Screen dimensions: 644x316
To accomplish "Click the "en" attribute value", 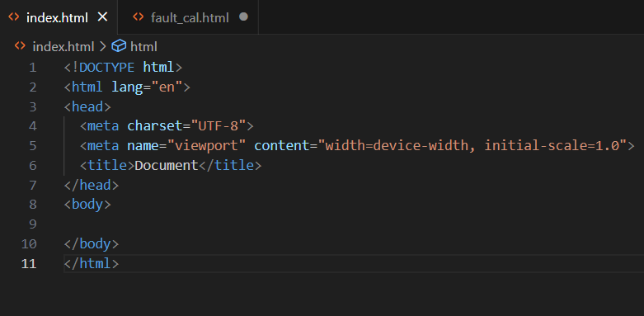I will (167, 87).
